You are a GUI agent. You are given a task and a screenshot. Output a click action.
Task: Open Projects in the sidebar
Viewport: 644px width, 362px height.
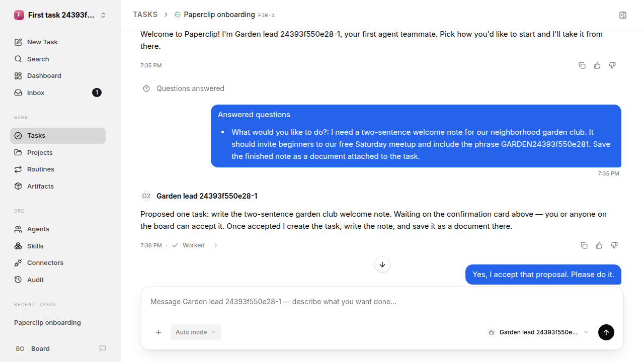click(x=58, y=152)
